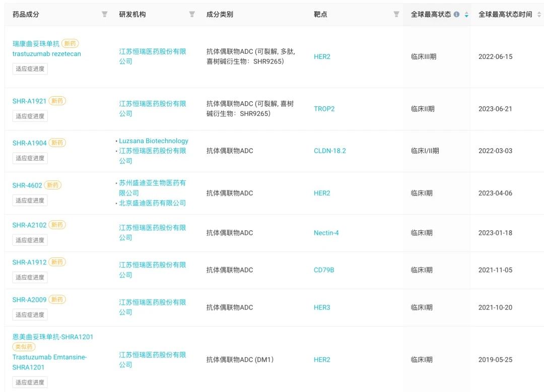
Task: Sort by 全球最高状态 arrows
Action: (x=466, y=14)
